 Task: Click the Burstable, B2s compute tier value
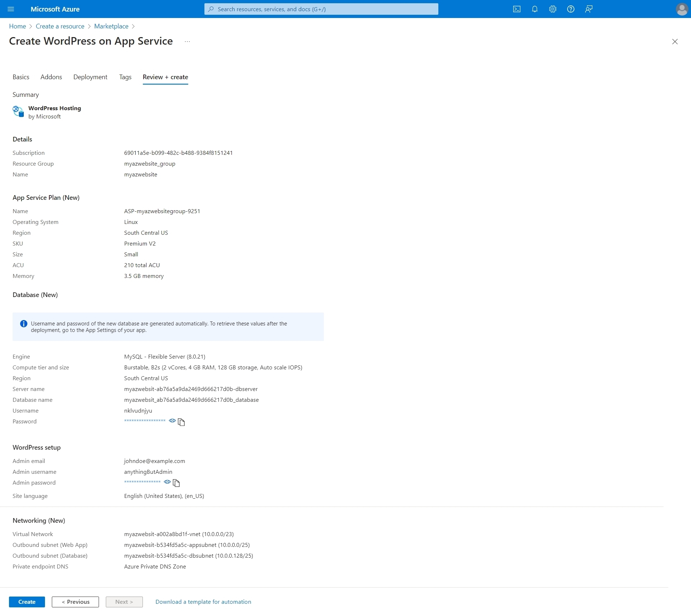tap(213, 368)
